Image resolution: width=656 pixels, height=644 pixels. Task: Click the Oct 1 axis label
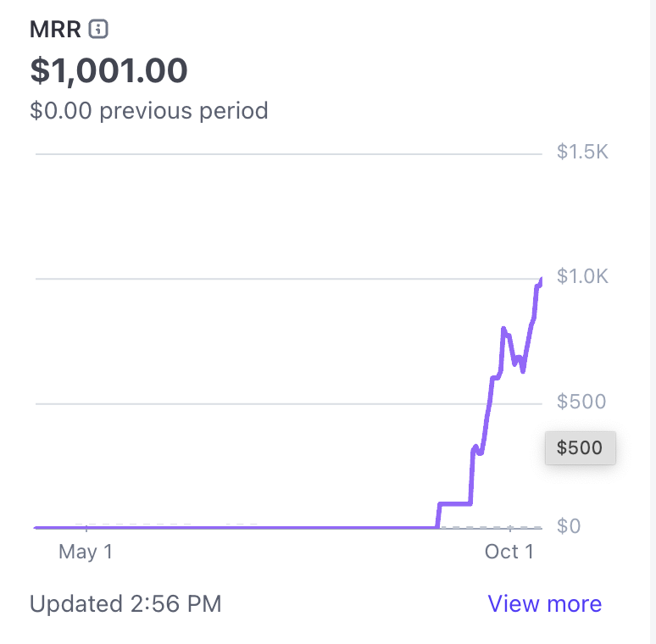click(x=509, y=552)
